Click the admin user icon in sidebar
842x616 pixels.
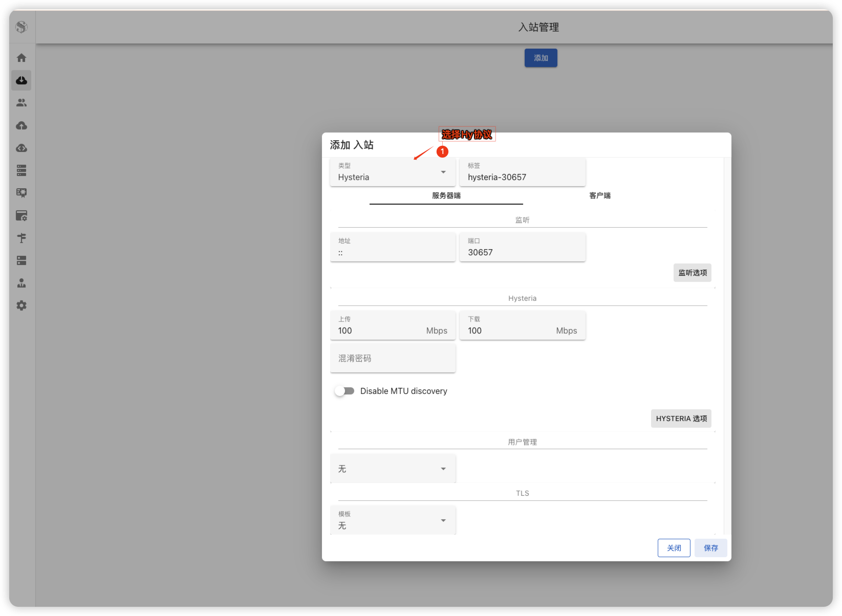click(x=21, y=283)
